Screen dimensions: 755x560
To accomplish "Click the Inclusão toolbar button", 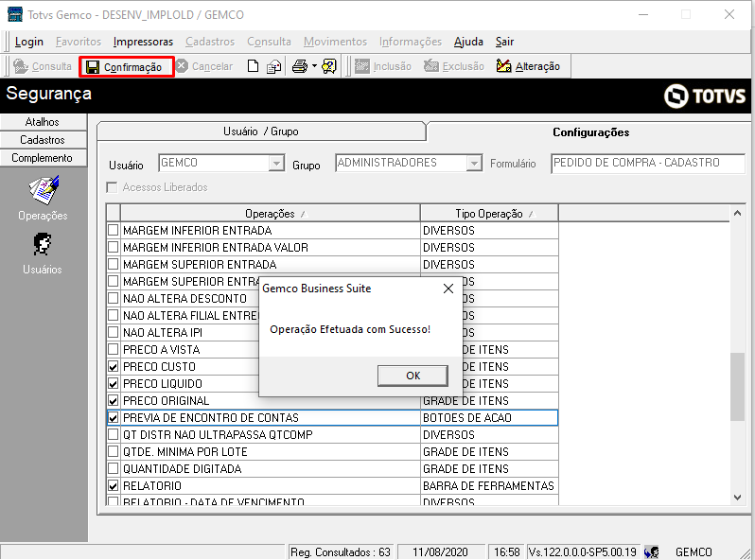I will 383,66.
